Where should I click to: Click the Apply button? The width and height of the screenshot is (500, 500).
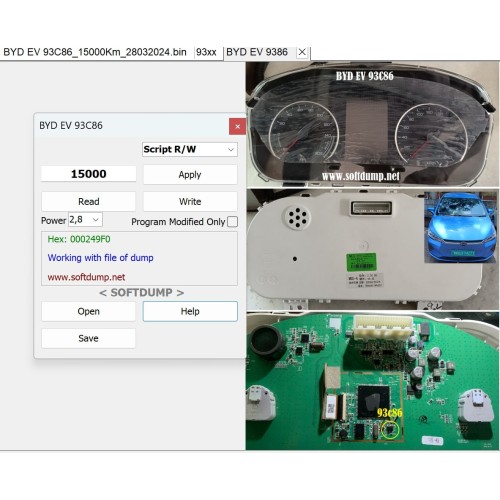(190, 174)
